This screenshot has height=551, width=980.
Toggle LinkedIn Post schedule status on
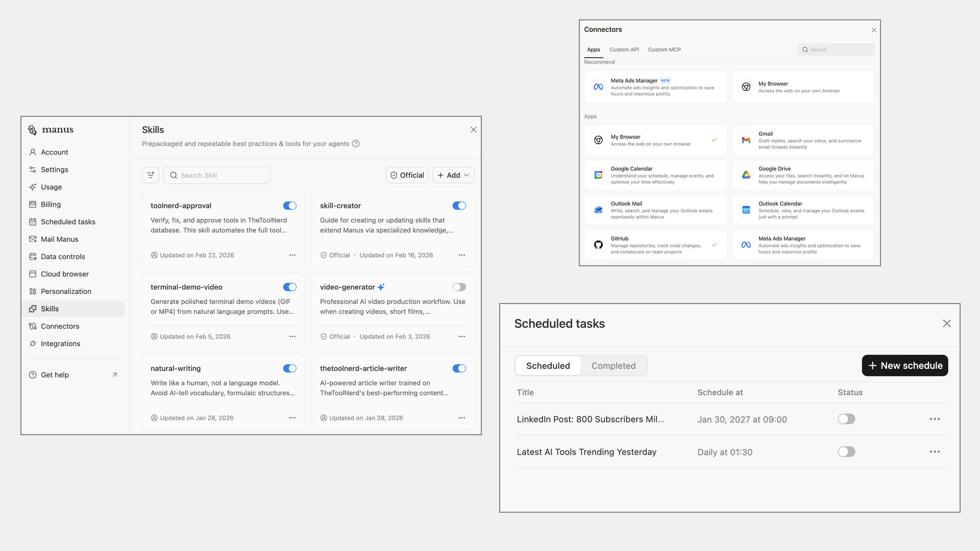click(846, 419)
